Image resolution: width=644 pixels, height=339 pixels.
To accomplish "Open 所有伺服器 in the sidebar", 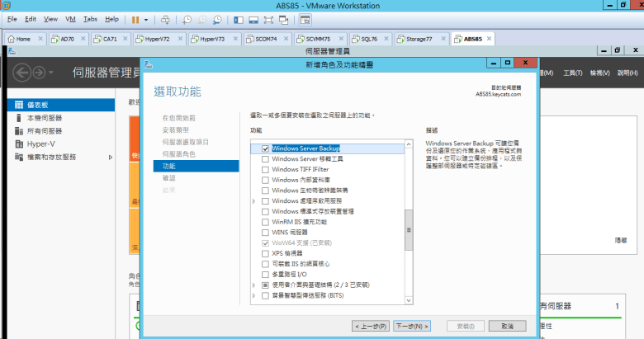I will point(44,130).
